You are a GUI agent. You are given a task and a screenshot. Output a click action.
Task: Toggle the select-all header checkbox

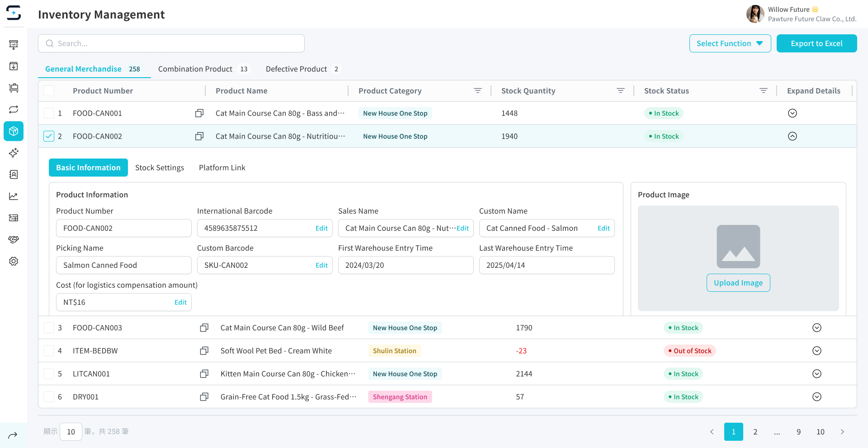[x=49, y=91]
